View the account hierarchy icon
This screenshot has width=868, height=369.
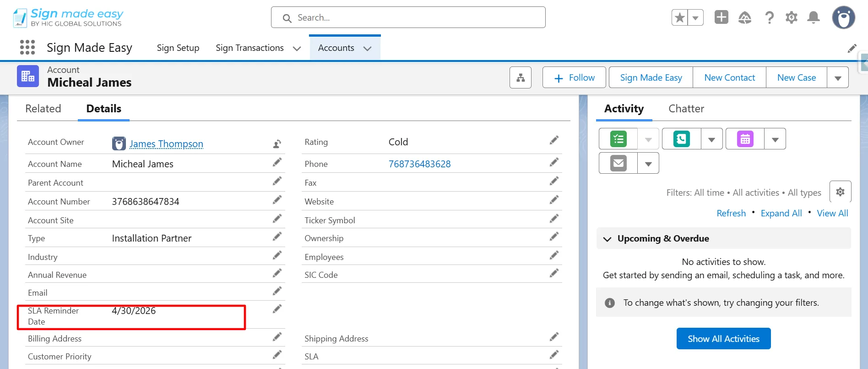[521, 77]
